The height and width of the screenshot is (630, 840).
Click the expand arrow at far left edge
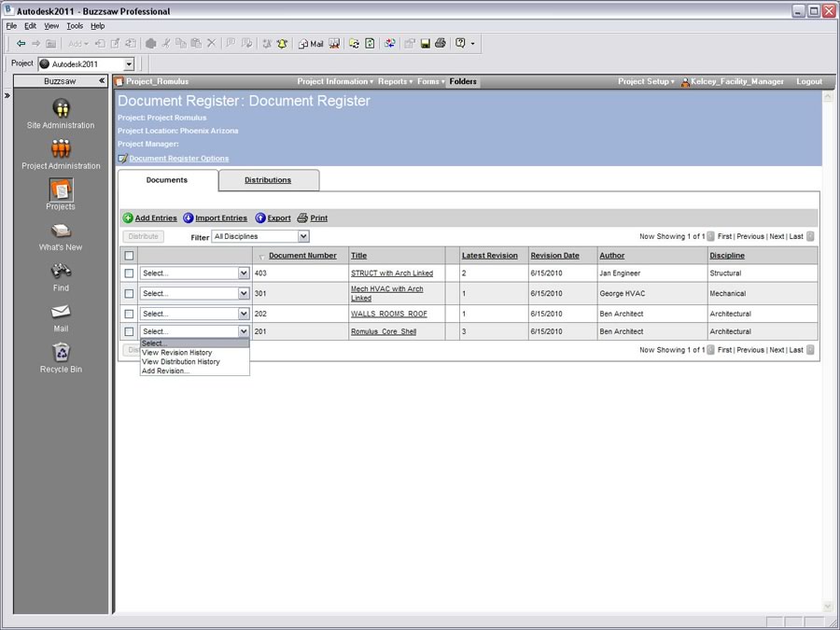tap(7, 96)
